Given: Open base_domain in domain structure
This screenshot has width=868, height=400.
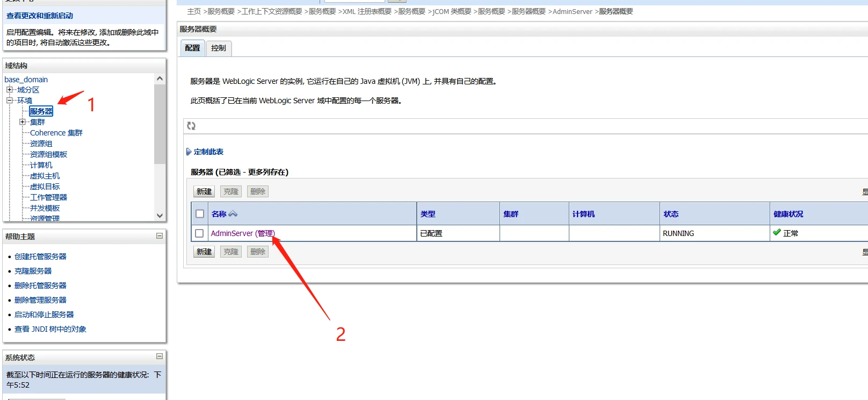Looking at the screenshot, I should point(26,80).
